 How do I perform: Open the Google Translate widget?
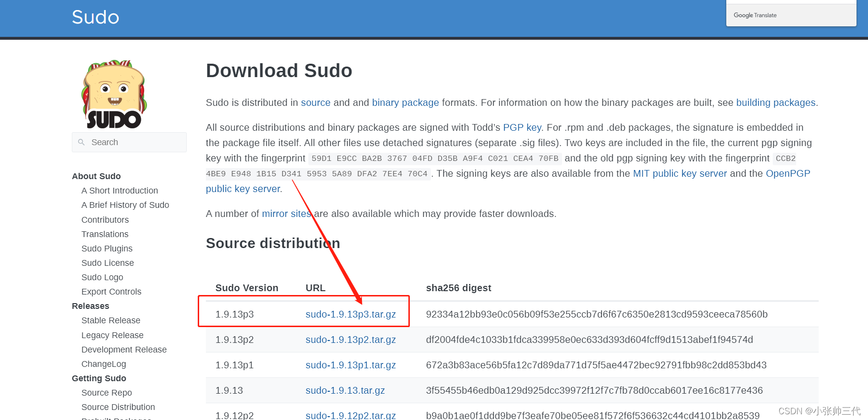point(791,15)
